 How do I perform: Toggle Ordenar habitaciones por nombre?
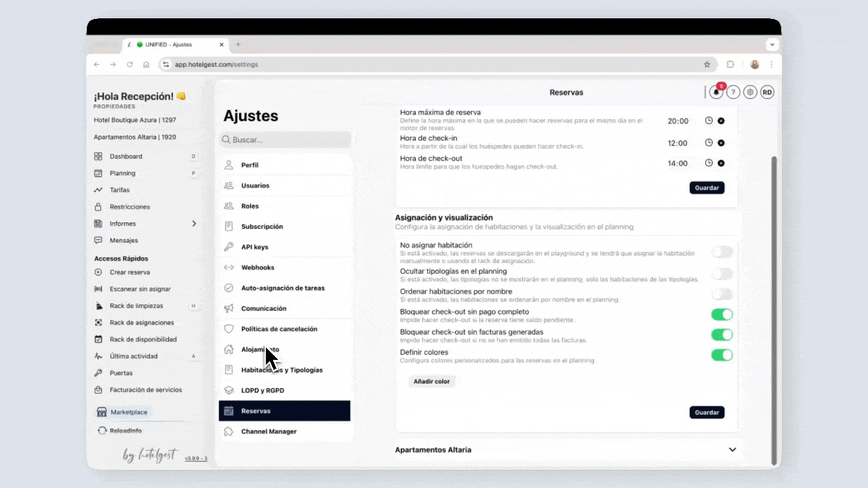(722, 294)
